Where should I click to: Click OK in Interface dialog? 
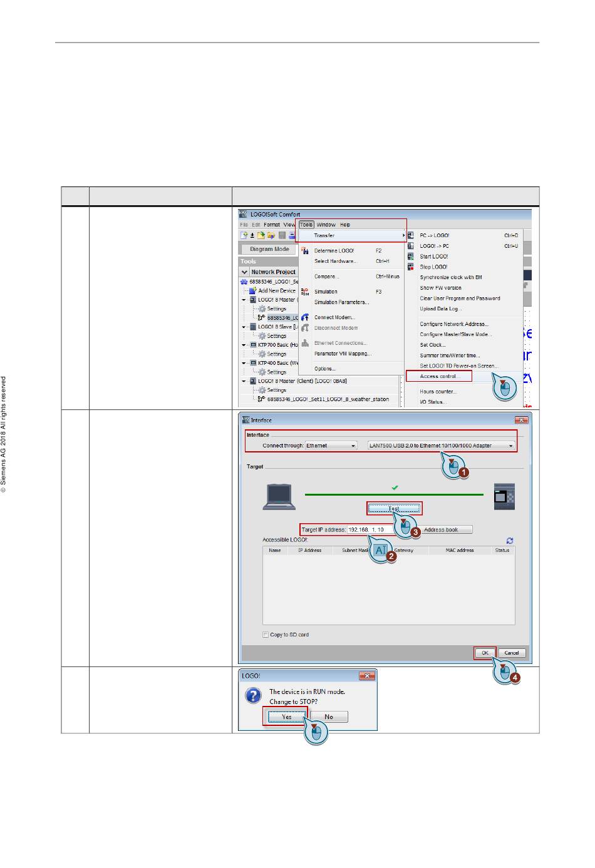(485, 653)
